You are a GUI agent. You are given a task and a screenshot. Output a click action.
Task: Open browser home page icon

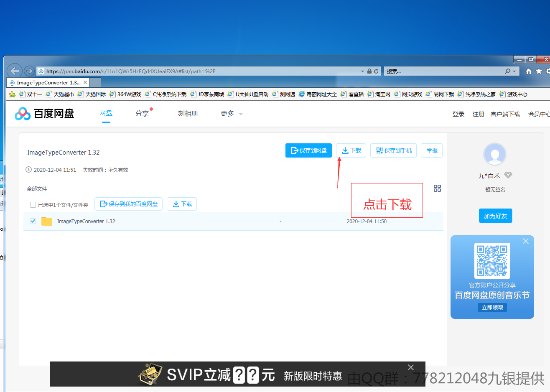529,71
